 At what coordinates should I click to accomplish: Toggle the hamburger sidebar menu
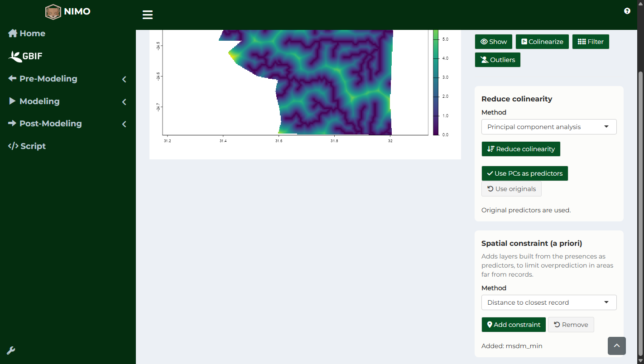click(148, 15)
